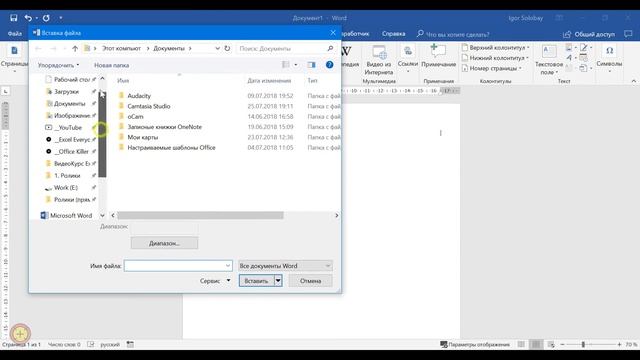Screen dimensions: 640x360
Task: Add a Примечание comment in Word ribbon
Action: tap(438, 57)
